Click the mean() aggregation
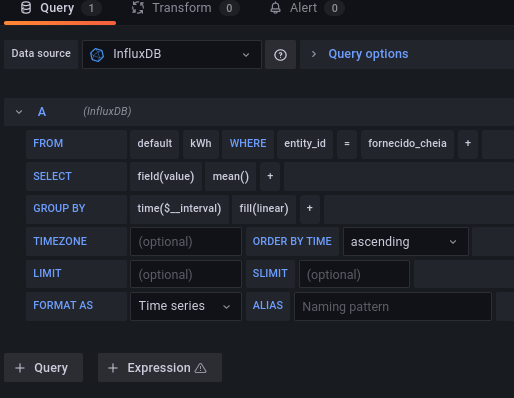The width and height of the screenshot is (514, 398). [230, 176]
